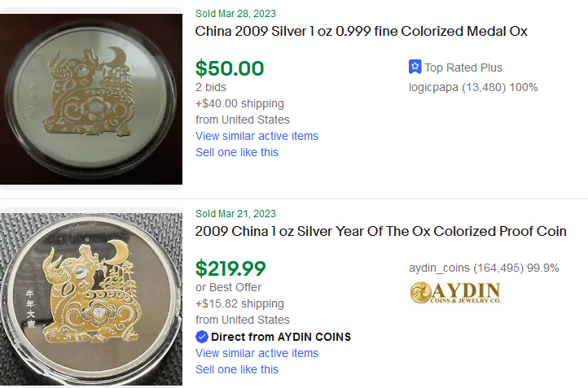Open the China 2009 Silver Colorized Medal Ox title
This screenshot has width=588, height=388.
362,32
